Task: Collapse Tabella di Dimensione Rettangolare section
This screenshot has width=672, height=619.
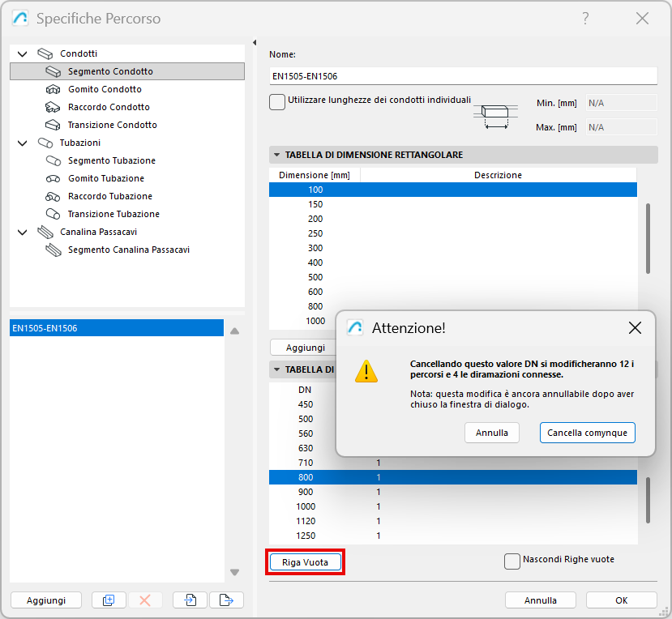Action: coord(277,155)
